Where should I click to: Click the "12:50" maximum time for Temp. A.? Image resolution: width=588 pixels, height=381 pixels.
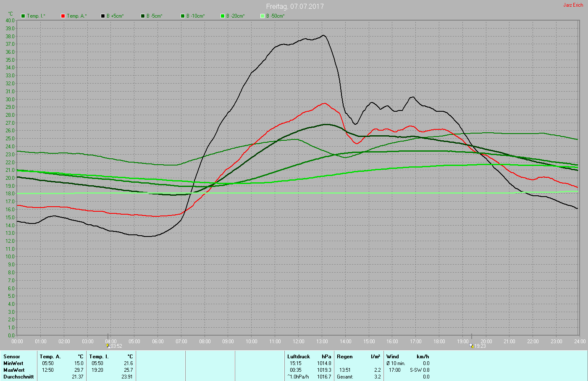(48, 370)
